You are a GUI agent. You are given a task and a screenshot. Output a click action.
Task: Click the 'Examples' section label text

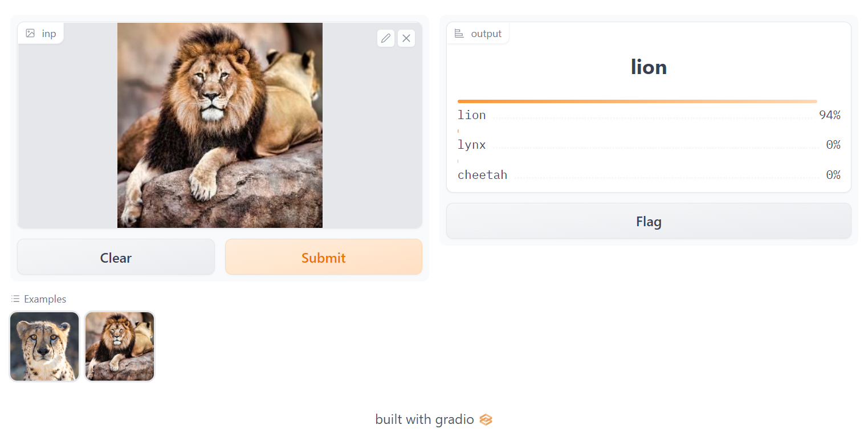pos(45,299)
